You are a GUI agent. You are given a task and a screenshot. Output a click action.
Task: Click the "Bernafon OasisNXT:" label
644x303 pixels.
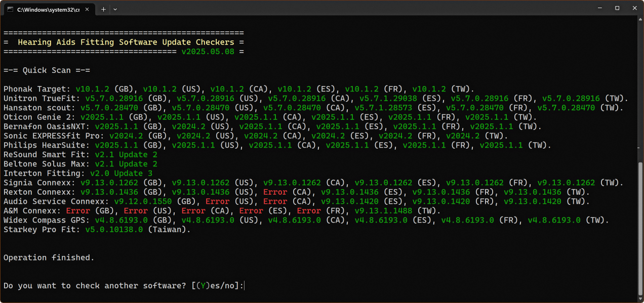point(47,126)
